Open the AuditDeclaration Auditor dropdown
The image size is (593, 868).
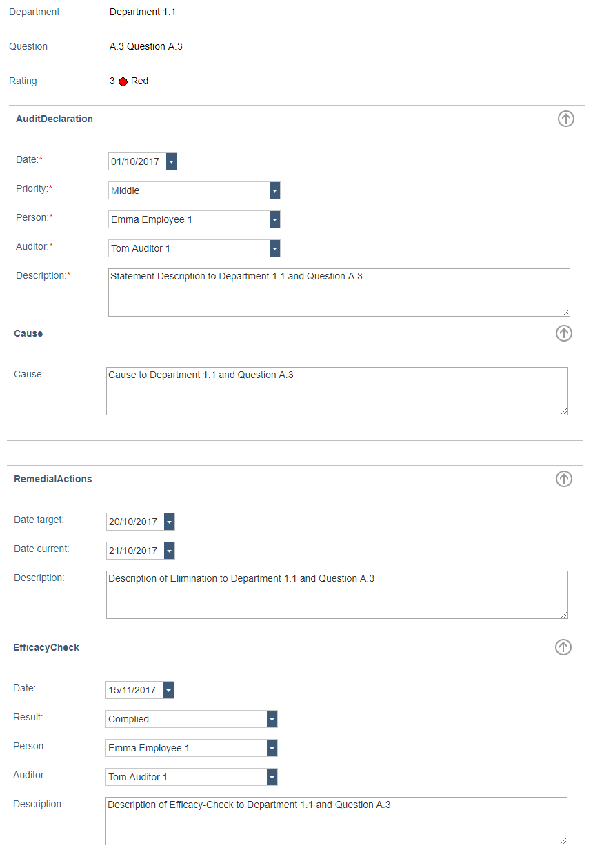(x=274, y=248)
